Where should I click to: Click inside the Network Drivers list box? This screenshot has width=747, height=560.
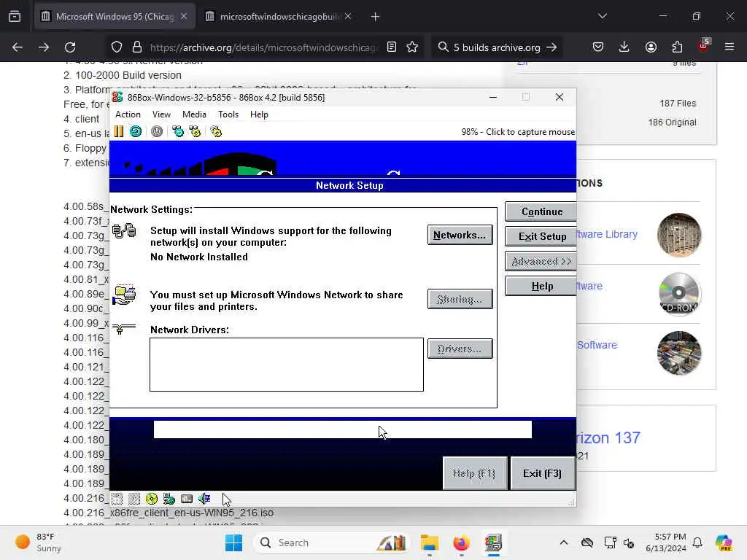click(x=286, y=365)
